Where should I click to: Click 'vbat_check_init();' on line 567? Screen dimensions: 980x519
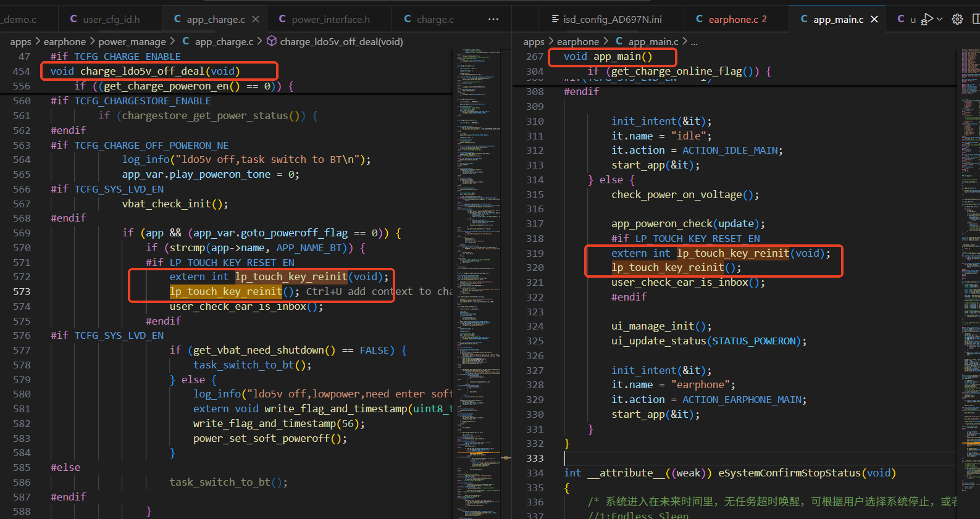175,204
